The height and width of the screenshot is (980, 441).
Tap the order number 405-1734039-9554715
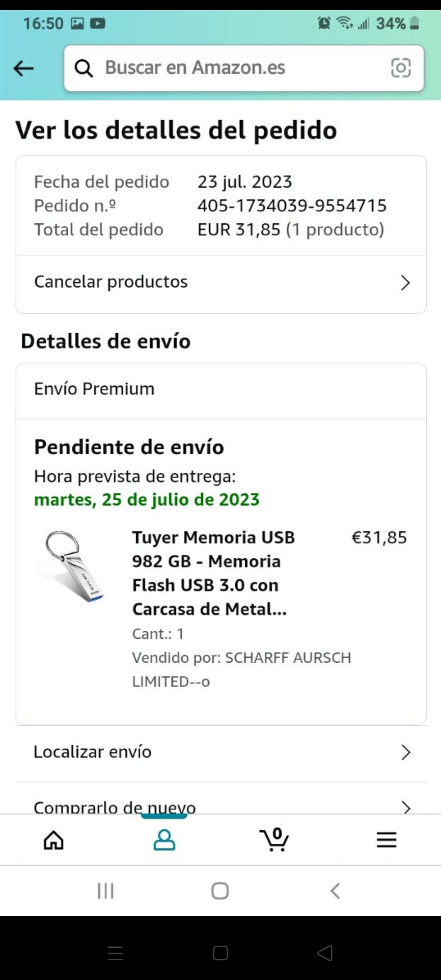point(292,205)
